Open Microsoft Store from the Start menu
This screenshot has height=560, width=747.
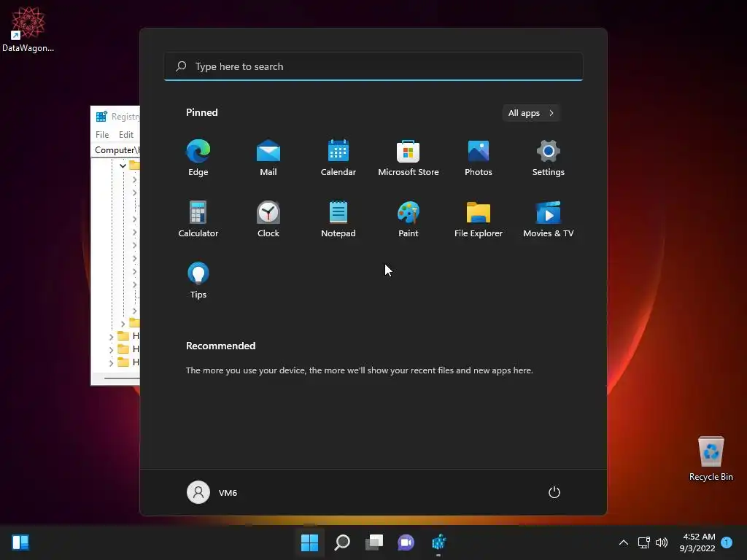[409, 157]
